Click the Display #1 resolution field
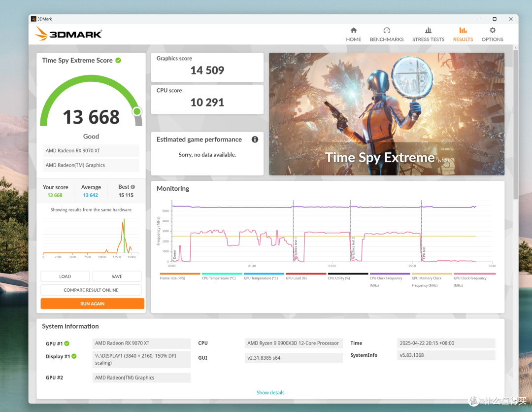This screenshot has height=412, width=532. pyautogui.click(x=141, y=359)
